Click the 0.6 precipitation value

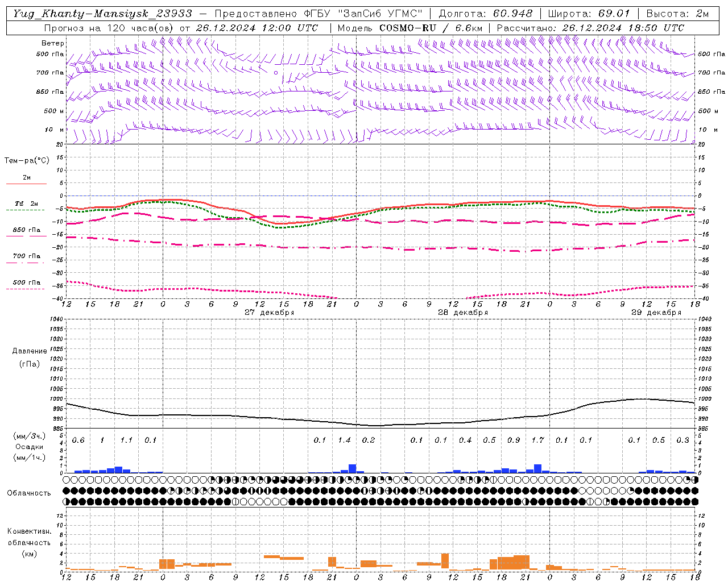coord(78,440)
